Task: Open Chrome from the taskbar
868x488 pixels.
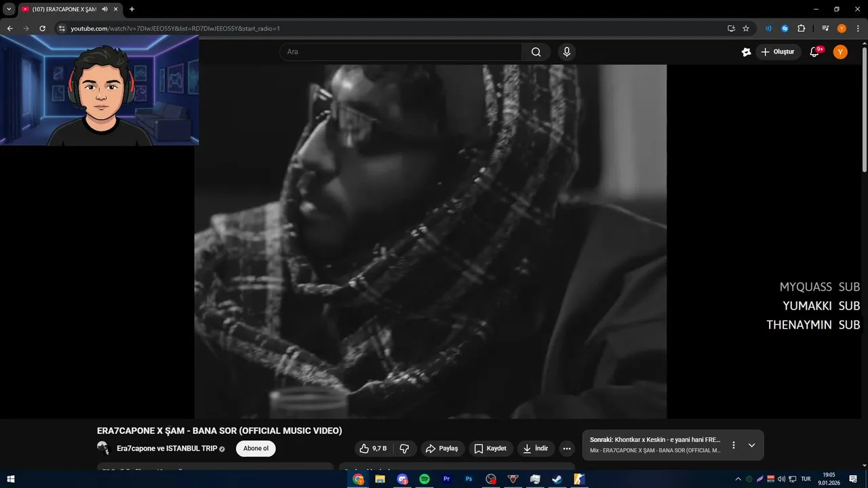Action: pos(358,479)
